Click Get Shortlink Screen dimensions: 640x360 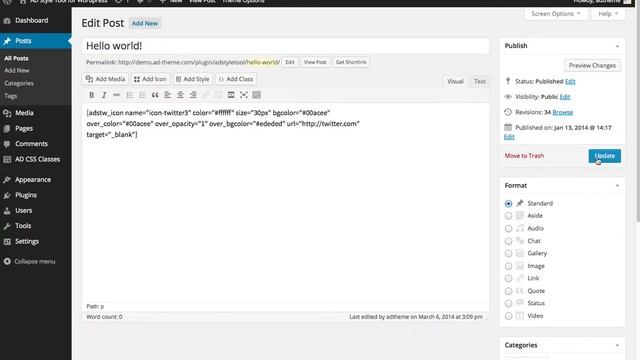click(351, 62)
